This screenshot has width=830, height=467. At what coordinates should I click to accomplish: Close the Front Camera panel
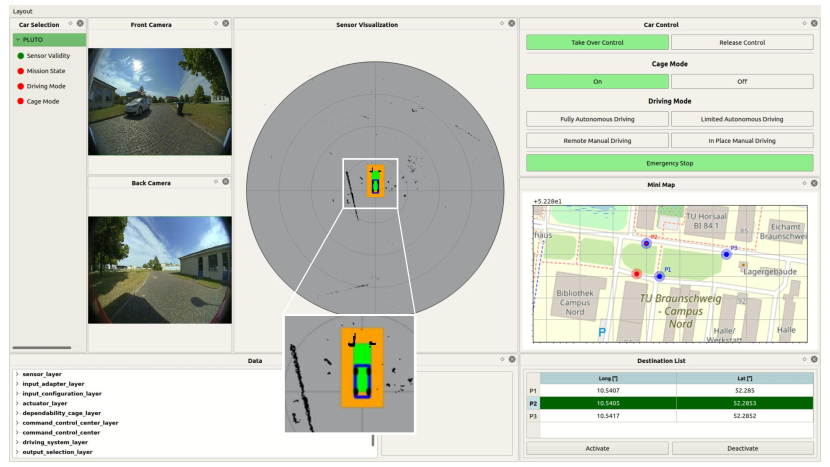click(225, 23)
